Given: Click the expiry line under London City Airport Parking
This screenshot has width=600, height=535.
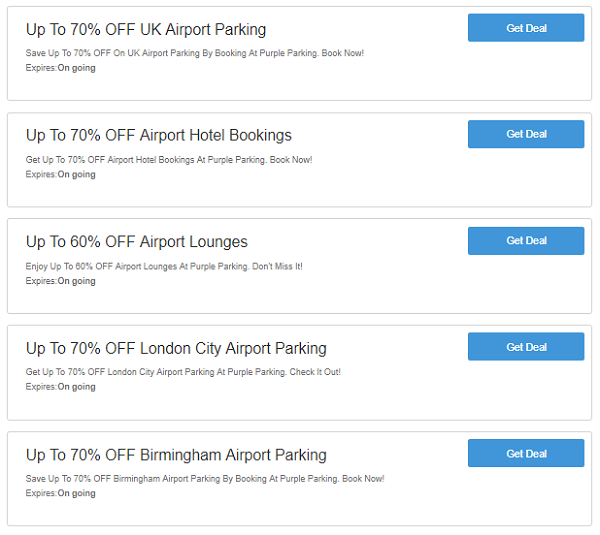Looking at the screenshot, I should 60,387.
